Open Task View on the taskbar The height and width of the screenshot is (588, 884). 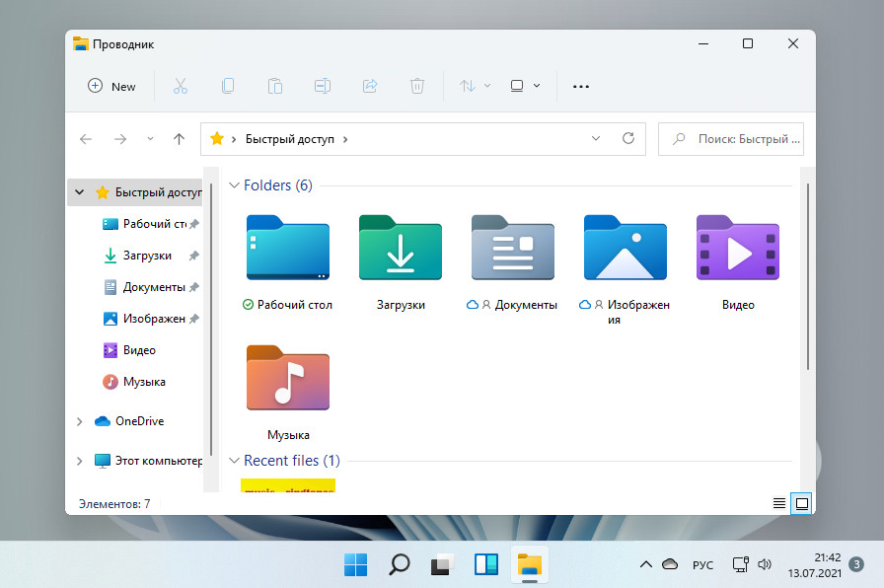[443, 564]
